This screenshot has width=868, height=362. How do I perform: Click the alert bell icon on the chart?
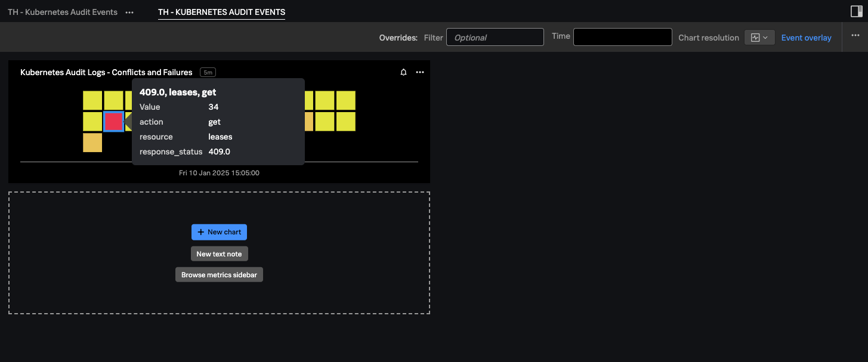(403, 72)
